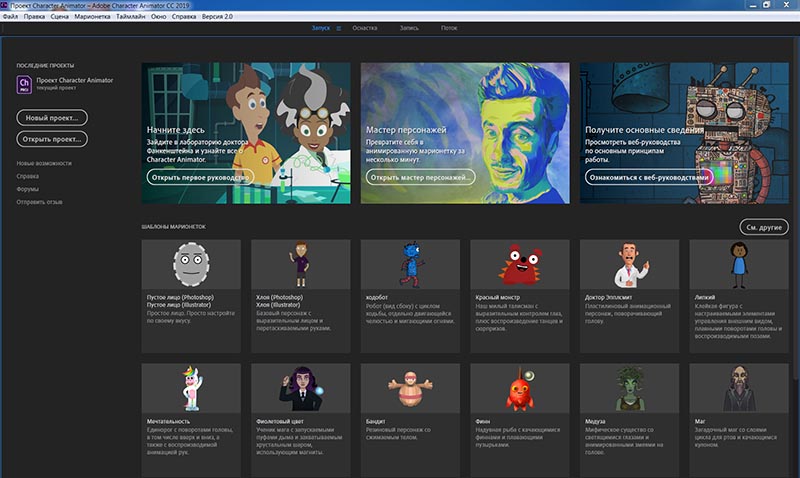This screenshot has width=800, height=478.
Task: Open the Окно menu
Action: coord(159,16)
